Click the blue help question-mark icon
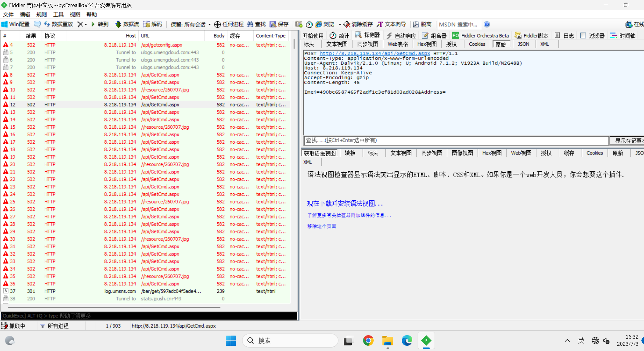The height and width of the screenshot is (351, 644). click(x=487, y=24)
